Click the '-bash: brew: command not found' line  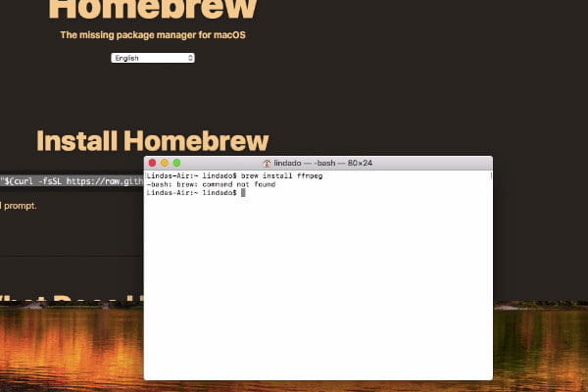click(x=211, y=184)
